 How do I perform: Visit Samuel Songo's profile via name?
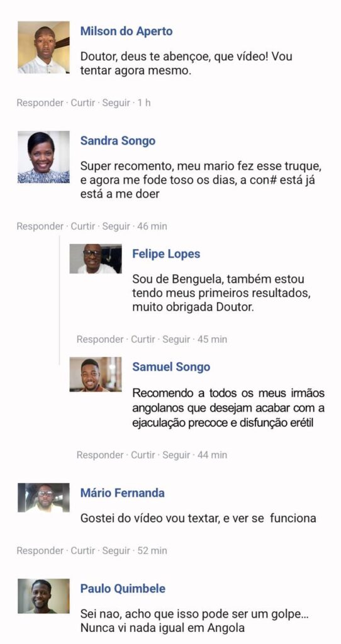[x=171, y=367]
